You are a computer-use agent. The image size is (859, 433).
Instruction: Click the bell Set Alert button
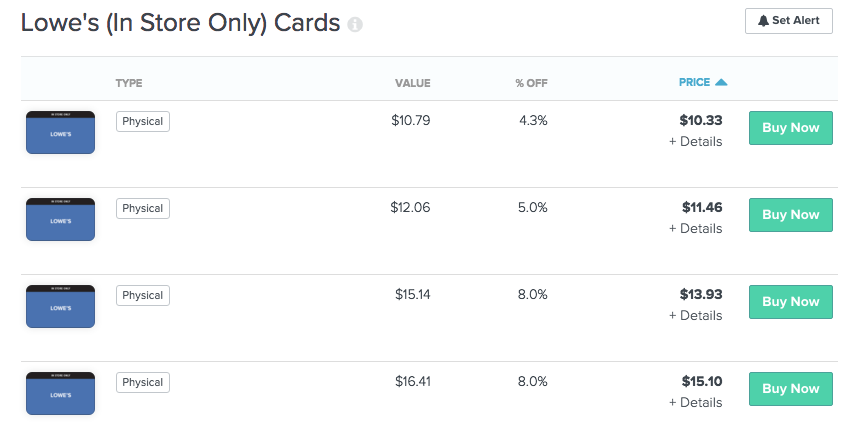click(x=788, y=21)
